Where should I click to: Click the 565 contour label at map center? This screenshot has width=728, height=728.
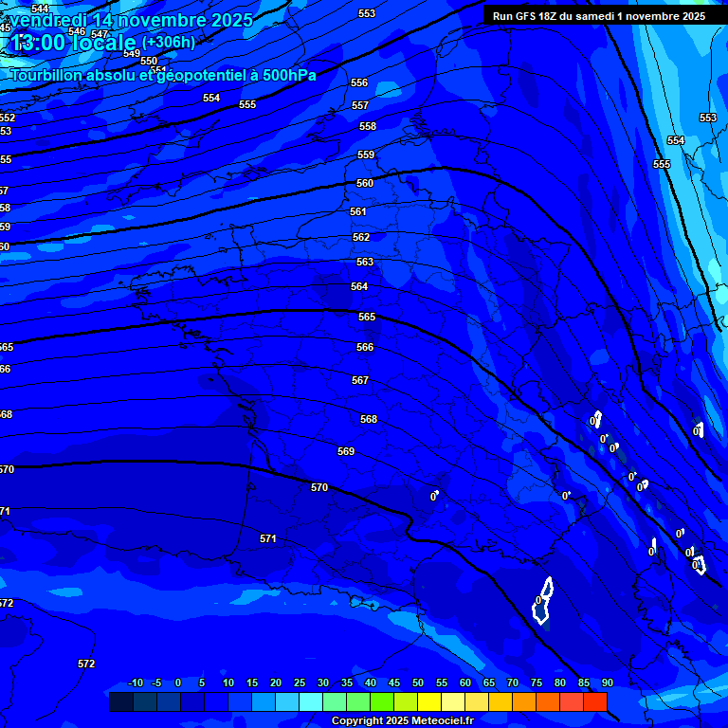367,317
